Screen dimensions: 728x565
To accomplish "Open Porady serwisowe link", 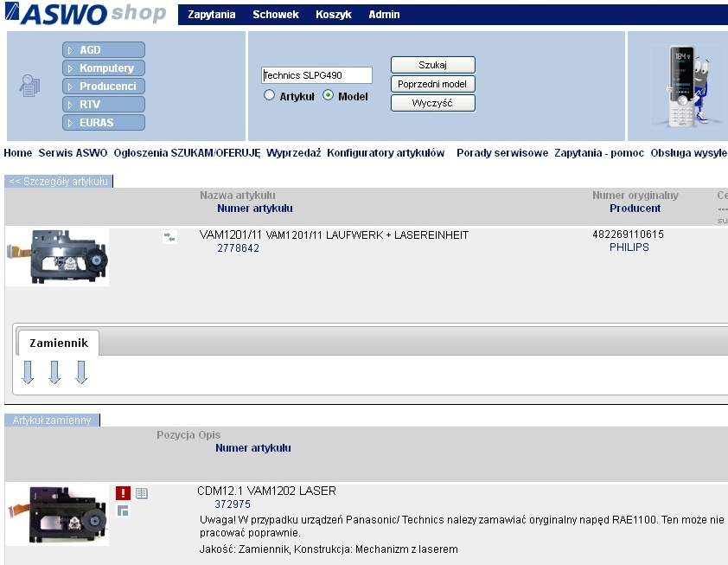I will tap(502, 153).
